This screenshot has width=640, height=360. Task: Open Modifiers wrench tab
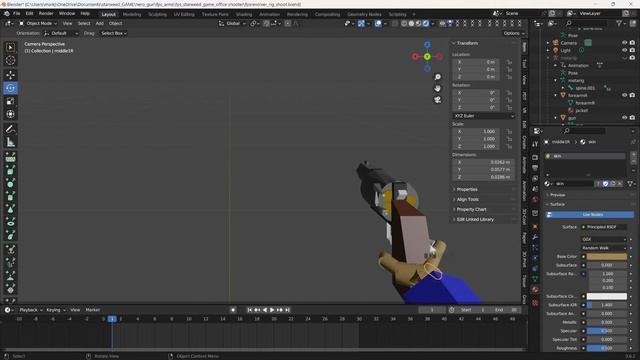click(535, 237)
